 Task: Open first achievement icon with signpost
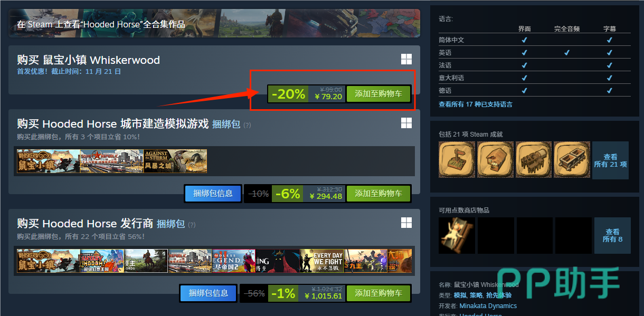tap(457, 160)
